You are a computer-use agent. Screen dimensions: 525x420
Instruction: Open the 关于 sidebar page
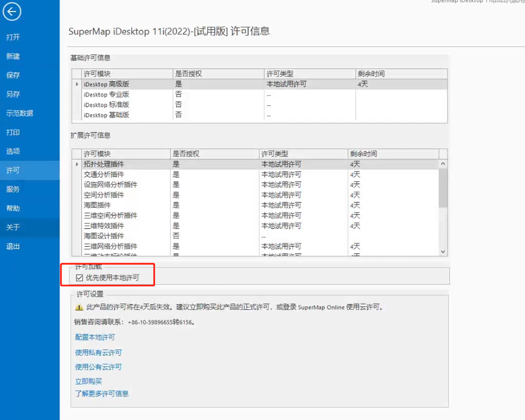30,227
